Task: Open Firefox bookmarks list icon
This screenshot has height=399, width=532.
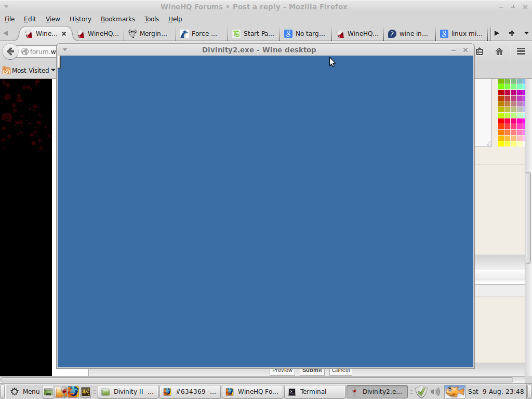Action: click(x=480, y=51)
